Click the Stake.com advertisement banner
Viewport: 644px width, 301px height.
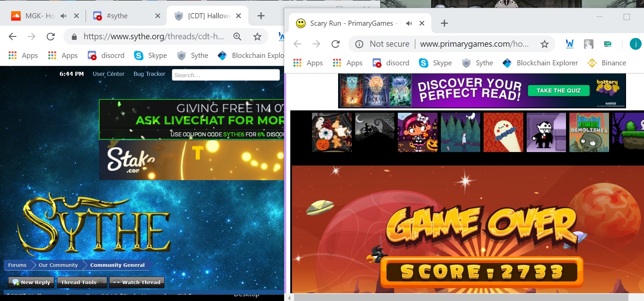192,160
